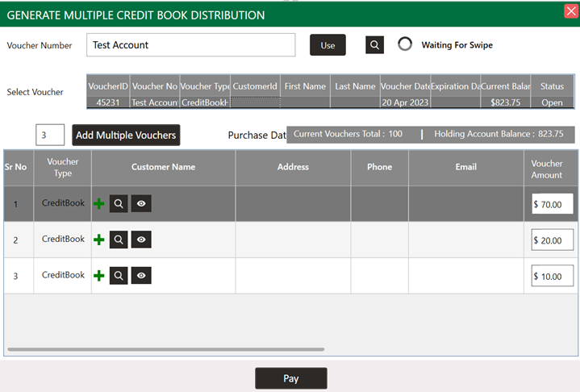Image resolution: width=580 pixels, height=392 pixels.
Task: Click Add Multiple Vouchers button
Action: click(x=126, y=135)
